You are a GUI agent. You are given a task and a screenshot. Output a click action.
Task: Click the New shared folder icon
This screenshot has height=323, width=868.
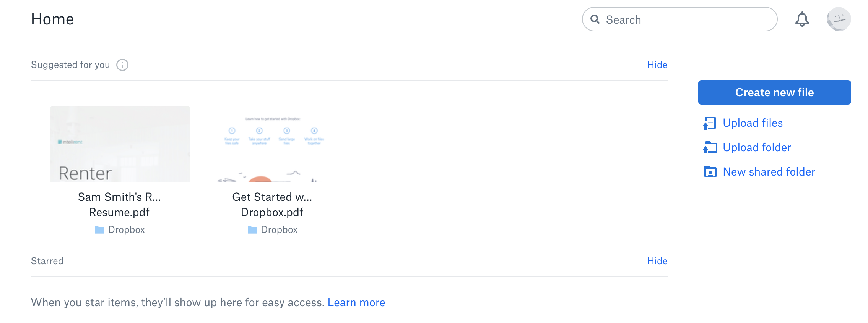tap(710, 172)
